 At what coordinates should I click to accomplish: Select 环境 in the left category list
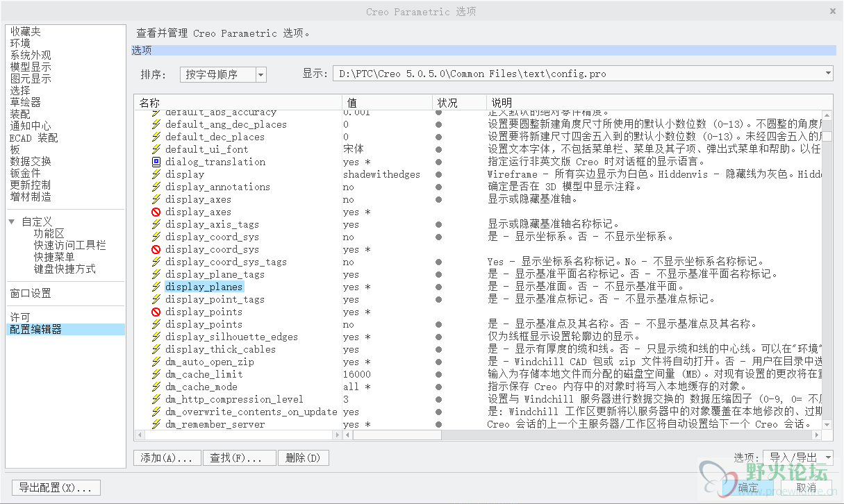20,43
